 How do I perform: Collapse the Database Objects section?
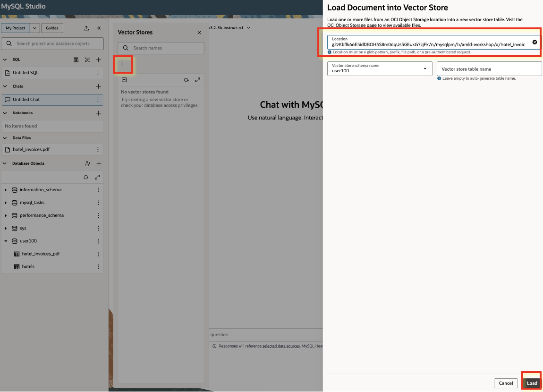5,163
